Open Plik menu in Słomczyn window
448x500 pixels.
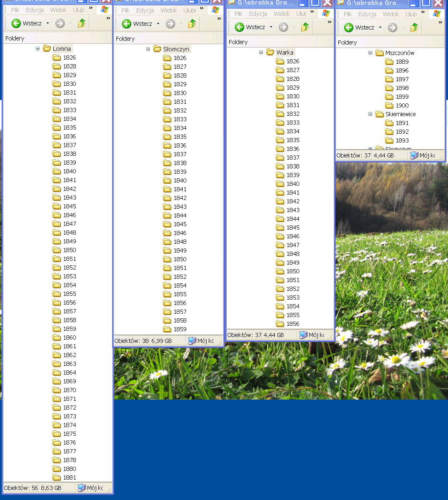click(125, 10)
